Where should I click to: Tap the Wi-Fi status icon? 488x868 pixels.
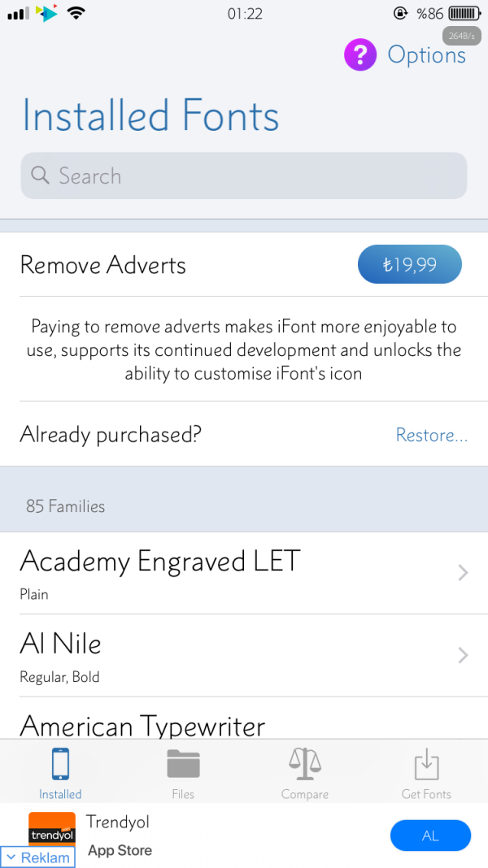pos(76,13)
